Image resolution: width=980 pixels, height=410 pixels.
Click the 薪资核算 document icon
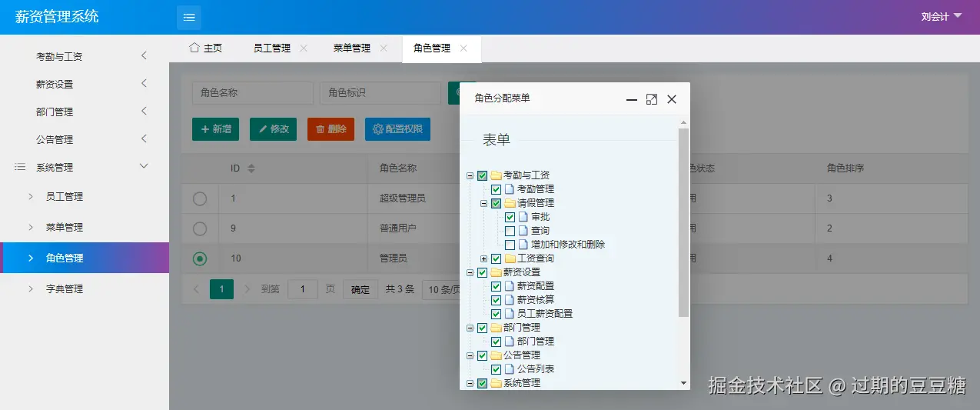click(x=509, y=300)
